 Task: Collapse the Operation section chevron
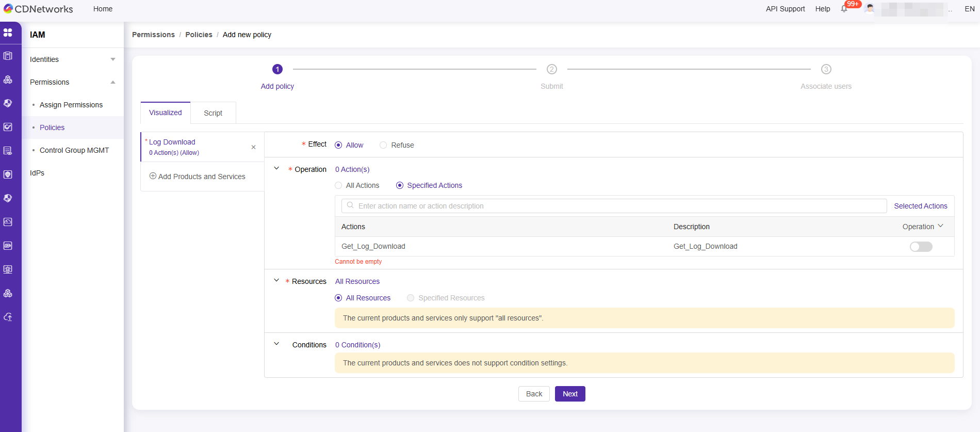tap(276, 168)
